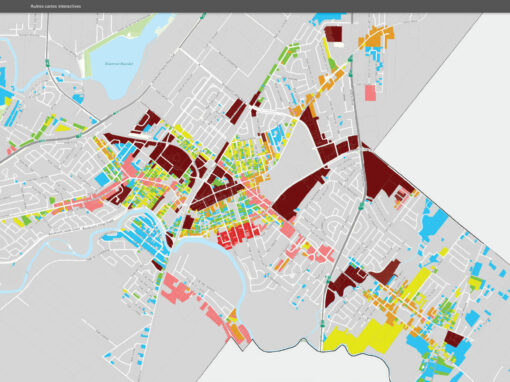Open the Autres cartes interactives link

(55, 6)
